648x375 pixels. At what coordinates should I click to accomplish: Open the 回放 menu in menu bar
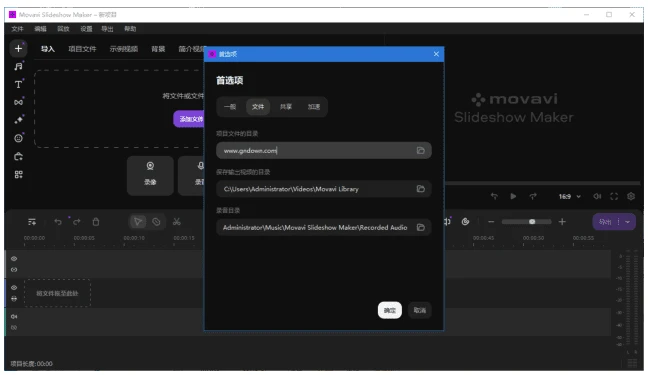coord(63,29)
